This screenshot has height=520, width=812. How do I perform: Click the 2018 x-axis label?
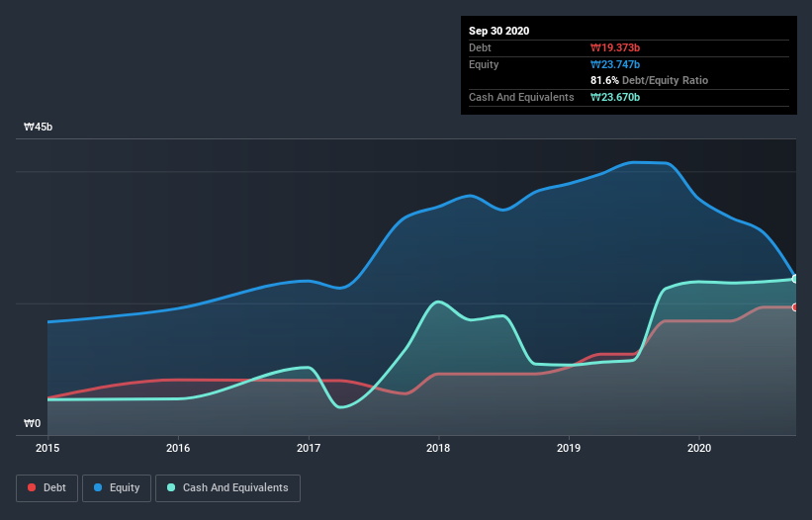[x=438, y=448]
